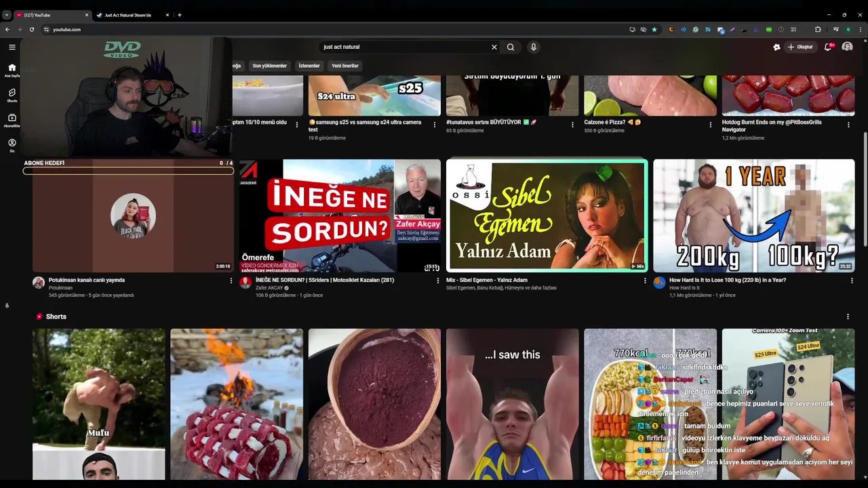This screenshot has width=868, height=488.
Task: Play İNEĞE NE SORDUN thumbnail
Action: (x=340, y=216)
